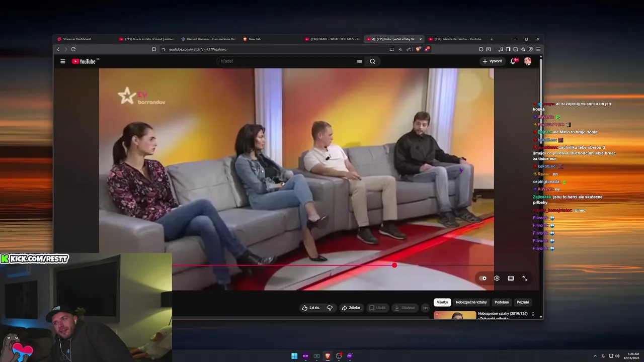
Task: Reload the page with the refresh icon
Action: click(x=73, y=49)
